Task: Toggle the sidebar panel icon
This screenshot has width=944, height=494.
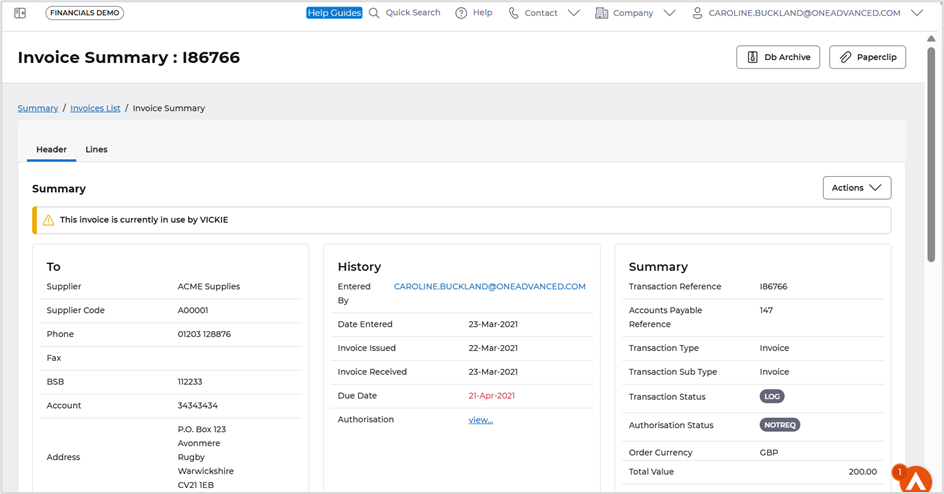Action: point(20,13)
